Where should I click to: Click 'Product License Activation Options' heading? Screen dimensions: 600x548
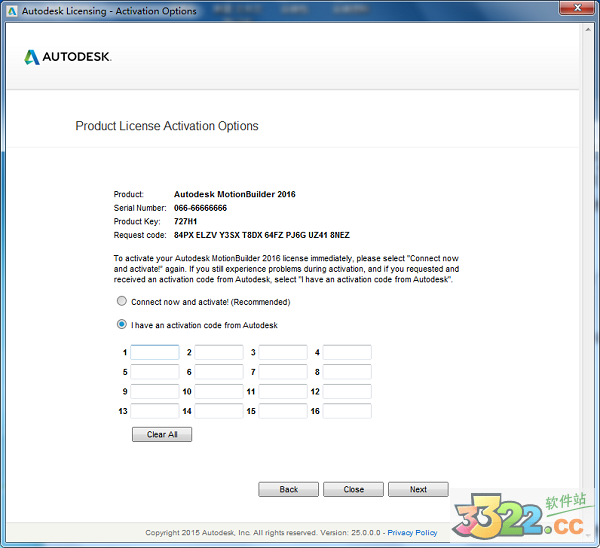point(167,126)
